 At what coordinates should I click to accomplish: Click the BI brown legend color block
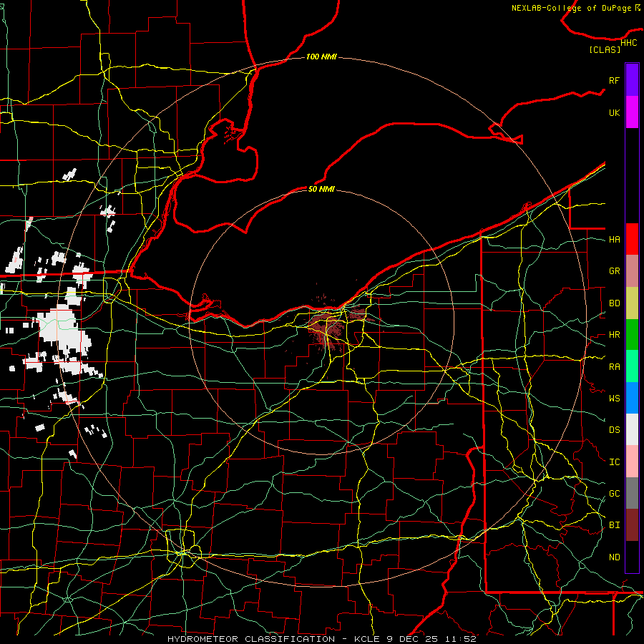click(x=632, y=525)
